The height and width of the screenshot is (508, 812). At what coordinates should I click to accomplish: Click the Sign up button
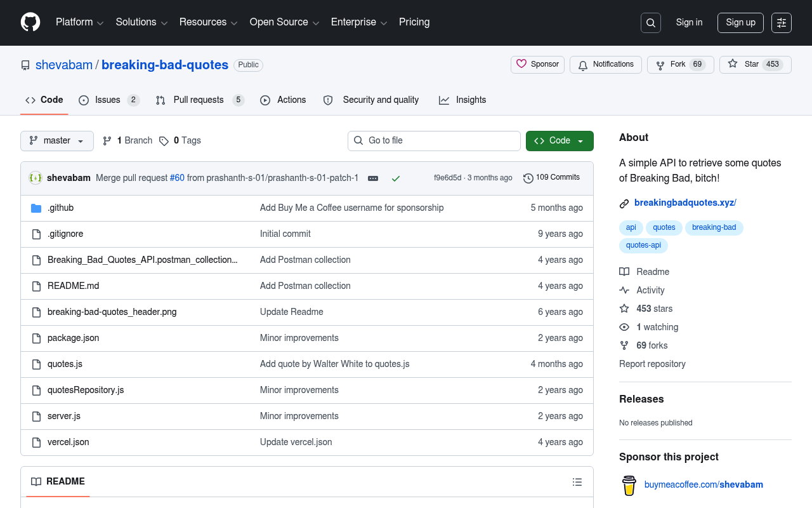[x=740, y=23]
